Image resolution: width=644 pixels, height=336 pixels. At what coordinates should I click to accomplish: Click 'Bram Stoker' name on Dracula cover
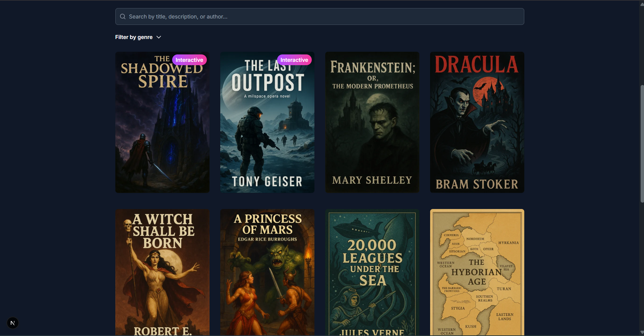click(477, 184)
